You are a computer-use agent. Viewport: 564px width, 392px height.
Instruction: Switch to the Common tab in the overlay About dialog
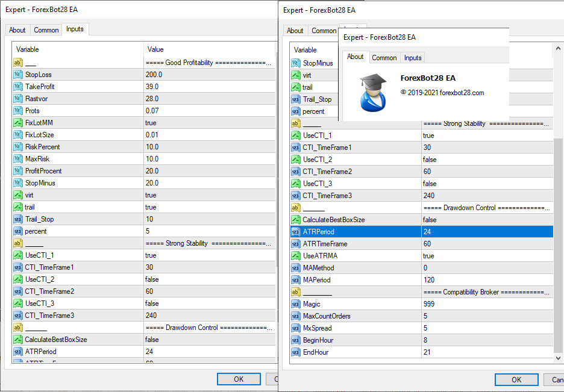click(x=384, y=57)
